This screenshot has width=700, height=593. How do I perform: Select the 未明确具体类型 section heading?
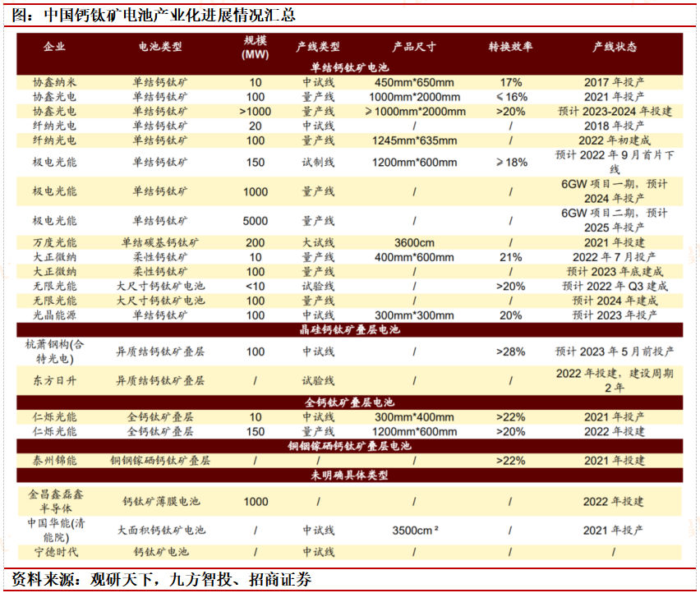point(349,476)
